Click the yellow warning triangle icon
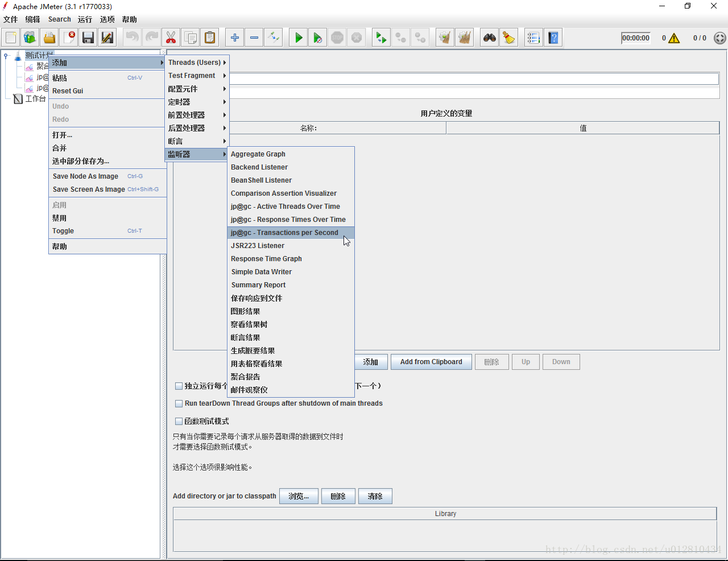This screenshot has height=561, width=728. [674, 38]
